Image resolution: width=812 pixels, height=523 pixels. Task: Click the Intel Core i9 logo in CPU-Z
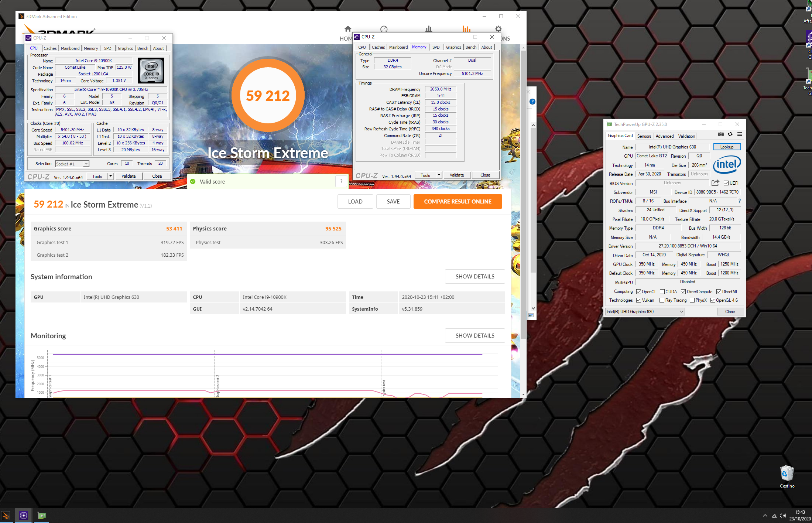[x=151, y=71]
